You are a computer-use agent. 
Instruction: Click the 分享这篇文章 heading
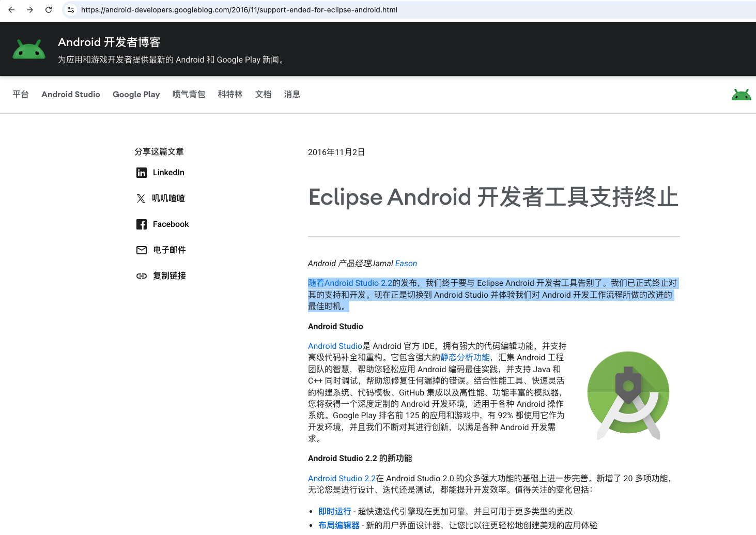pyautogui.click(x=159, y=152)
